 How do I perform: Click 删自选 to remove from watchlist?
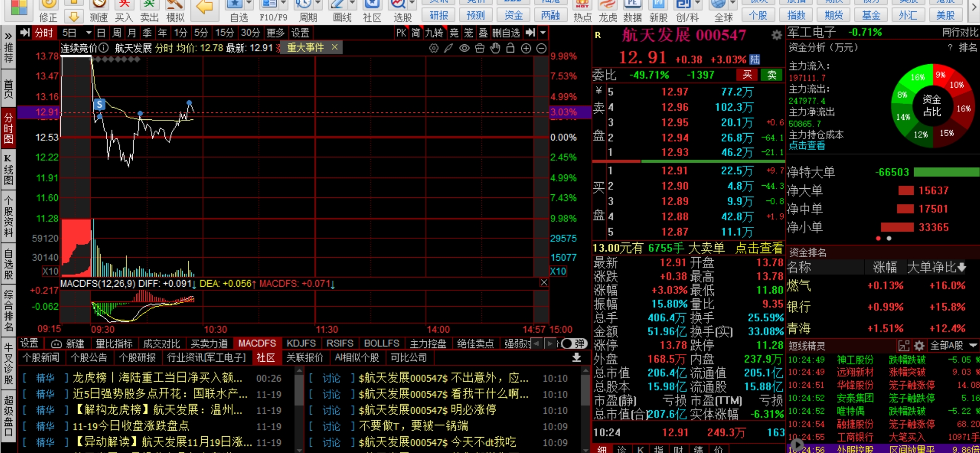[x=506, y=33]
